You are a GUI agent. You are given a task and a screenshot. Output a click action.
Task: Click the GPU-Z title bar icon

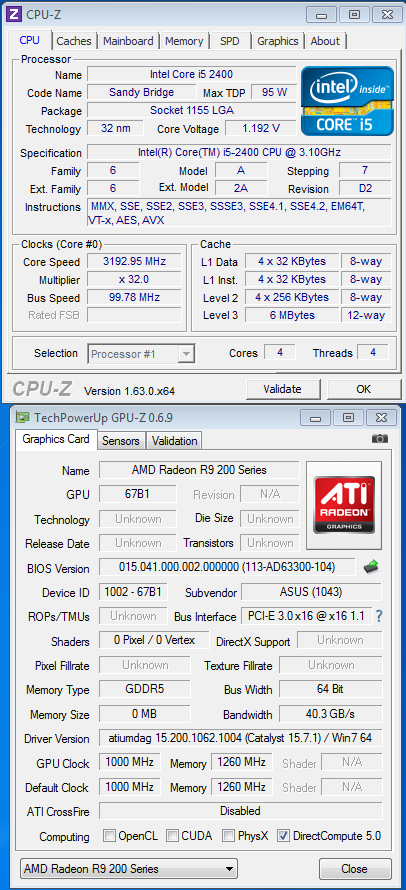click(23, 418)
